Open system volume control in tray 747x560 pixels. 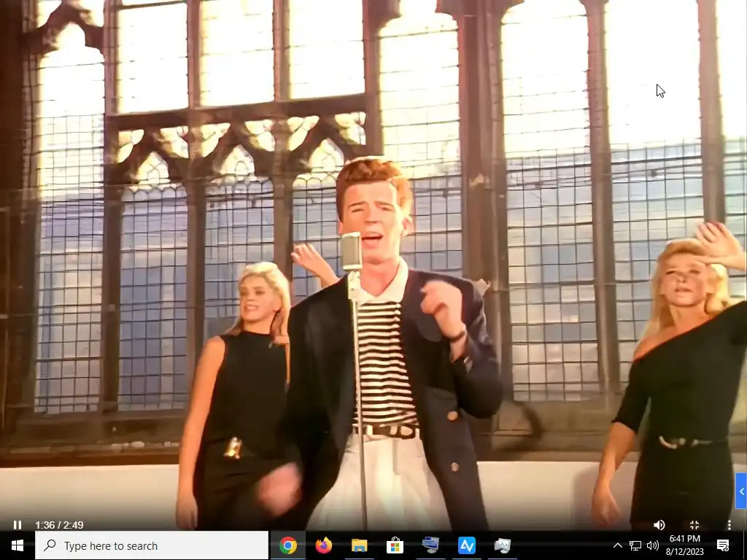click(653, 545)
